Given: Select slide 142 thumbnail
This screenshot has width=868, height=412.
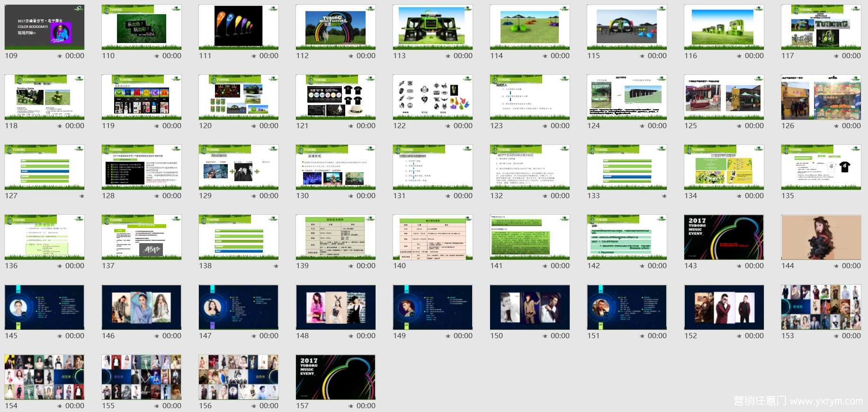Looking at the screenshot, I should (627, 237).
